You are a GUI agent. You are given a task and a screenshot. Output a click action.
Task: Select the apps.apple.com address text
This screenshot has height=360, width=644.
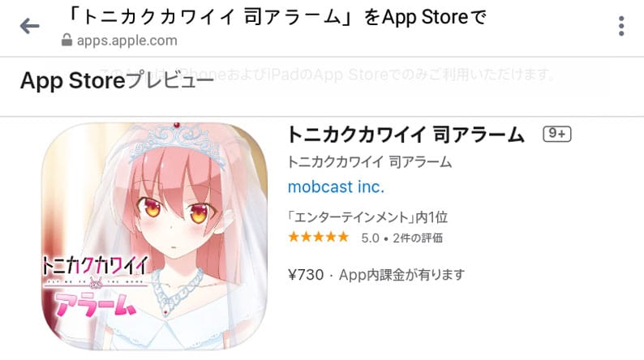127,41
